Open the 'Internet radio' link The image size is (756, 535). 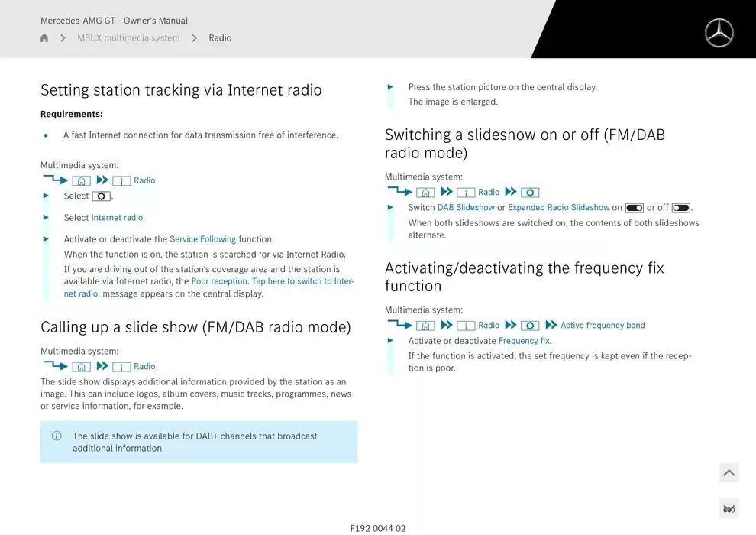click(118, 218)
